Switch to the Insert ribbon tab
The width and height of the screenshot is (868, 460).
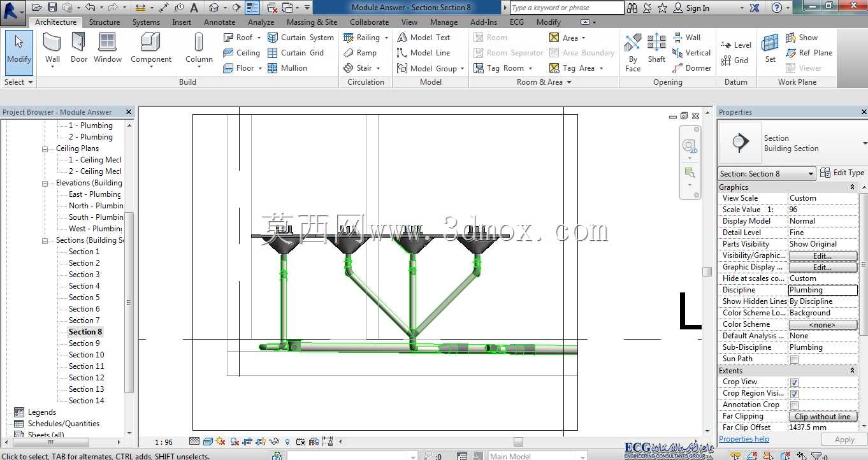point(182,22)
